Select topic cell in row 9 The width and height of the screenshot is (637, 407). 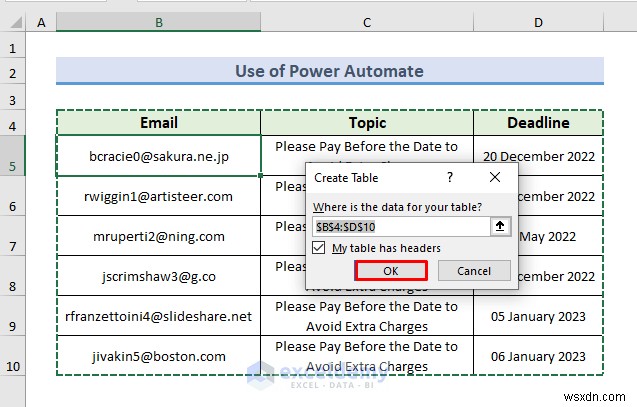pyautogui.click(x=367, y=316)
